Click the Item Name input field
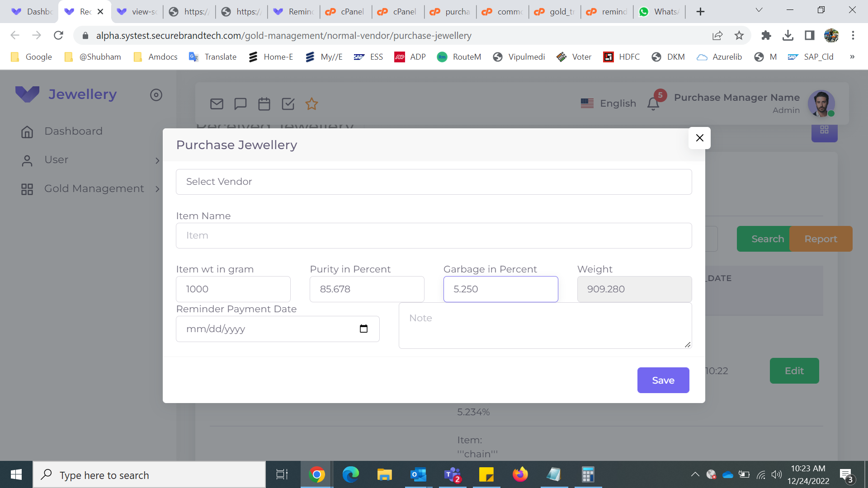This screenshot has width=868, height=488. (434, 235)
